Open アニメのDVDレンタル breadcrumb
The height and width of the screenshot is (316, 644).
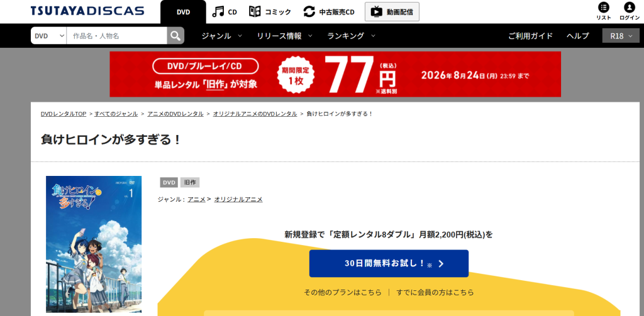coord(175,114)
